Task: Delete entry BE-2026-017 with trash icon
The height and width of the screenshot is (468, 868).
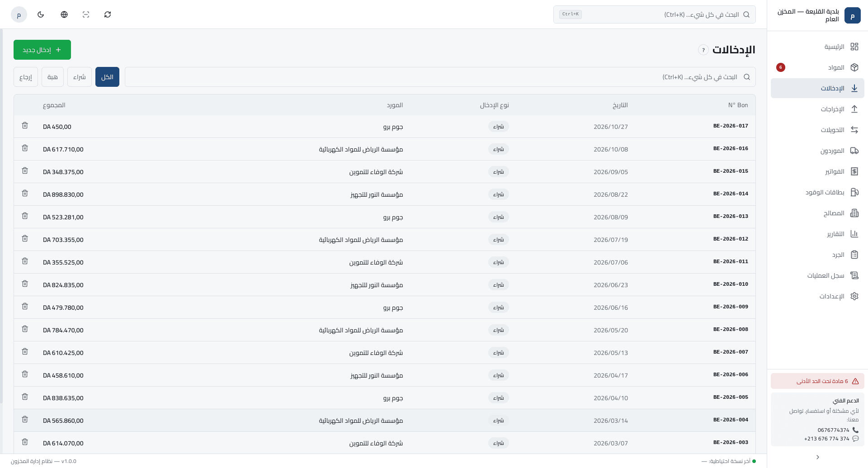Action: [25, 125]
